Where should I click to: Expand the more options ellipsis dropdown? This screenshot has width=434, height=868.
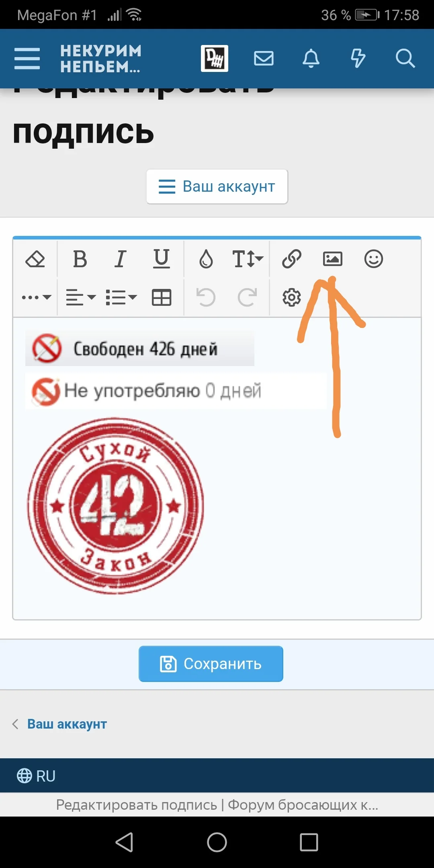click(37, 298)
